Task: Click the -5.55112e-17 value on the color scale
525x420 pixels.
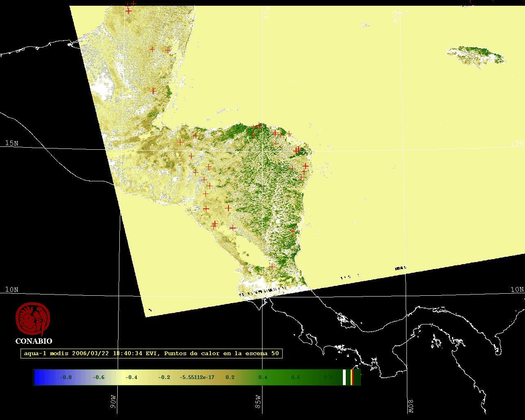Action: [x=197, y=377]
